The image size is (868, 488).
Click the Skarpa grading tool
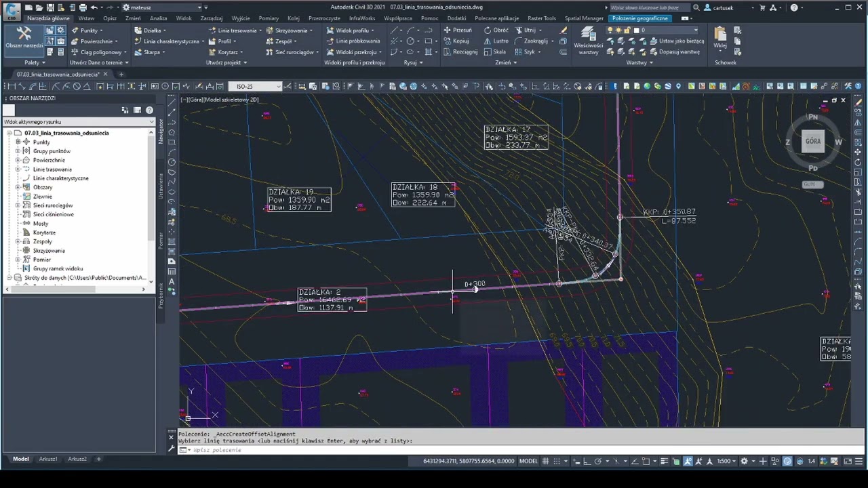149,52
